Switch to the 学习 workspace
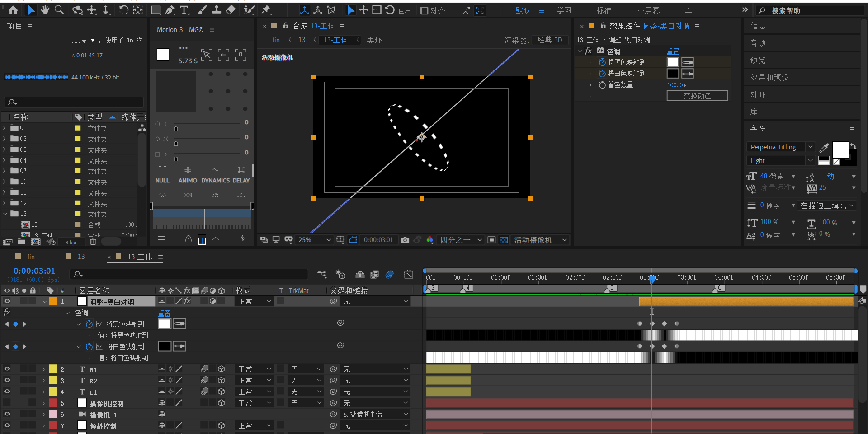 point(564,10)
